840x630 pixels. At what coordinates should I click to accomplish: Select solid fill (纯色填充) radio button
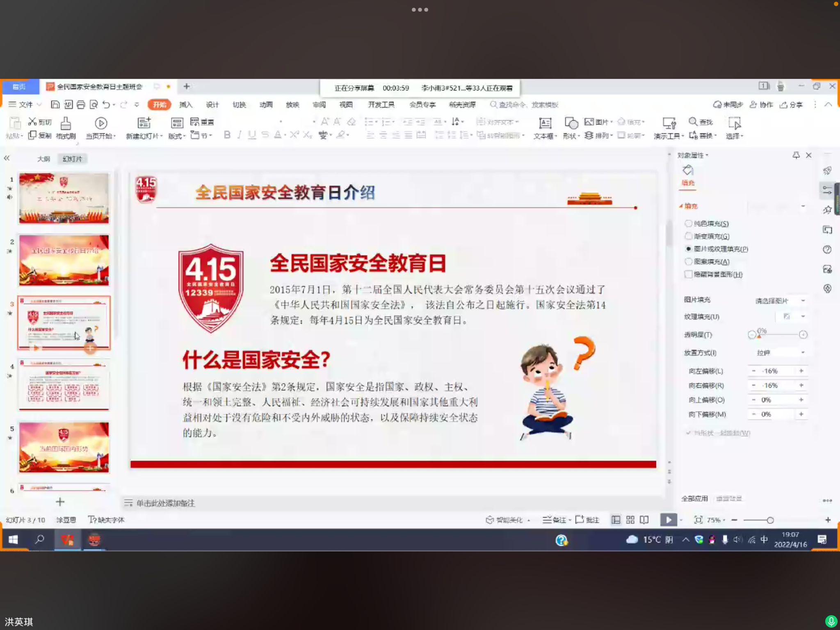click(x=688, y=224)
